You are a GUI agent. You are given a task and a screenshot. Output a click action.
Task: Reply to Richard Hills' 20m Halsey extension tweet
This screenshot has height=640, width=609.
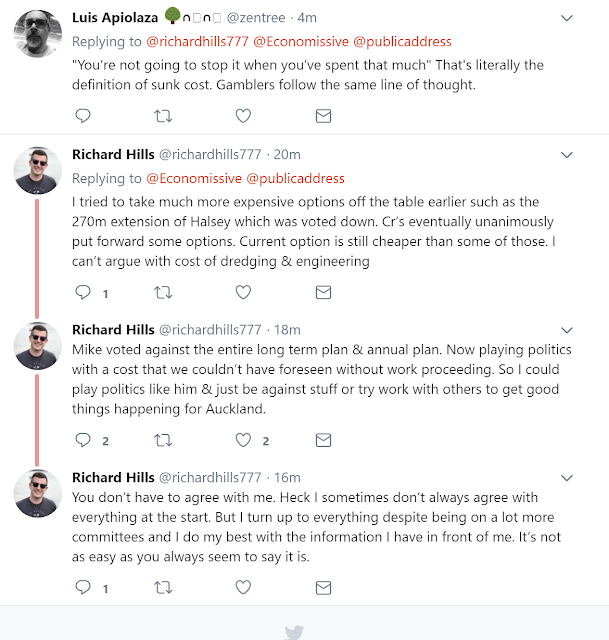[83, 293]
